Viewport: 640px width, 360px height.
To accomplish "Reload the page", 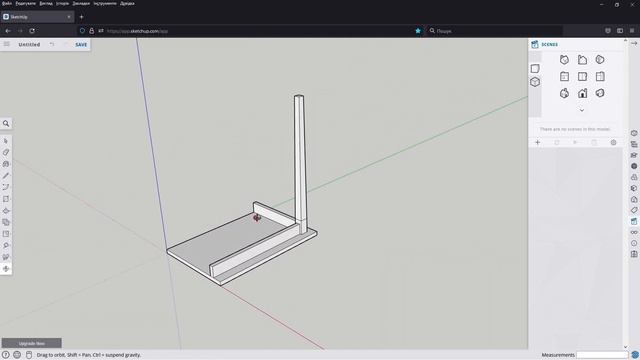I will [32, 31].
